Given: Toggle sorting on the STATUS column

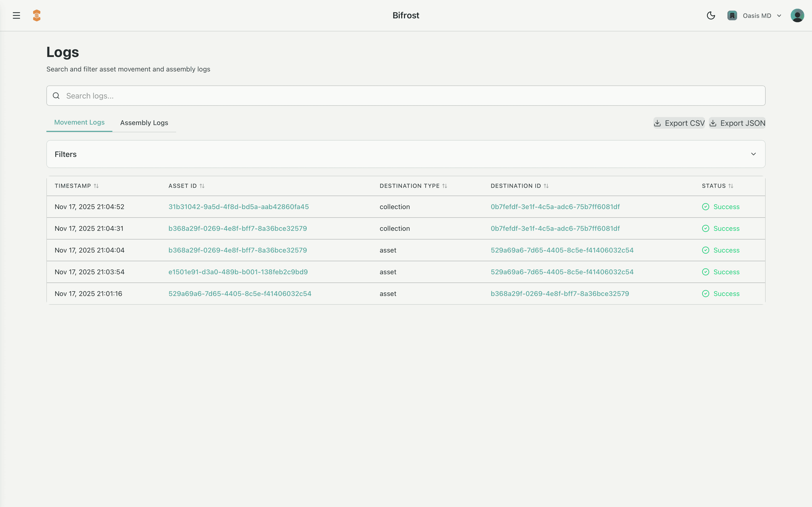Looking at the screenshot, I should click(x=731, y=186).
